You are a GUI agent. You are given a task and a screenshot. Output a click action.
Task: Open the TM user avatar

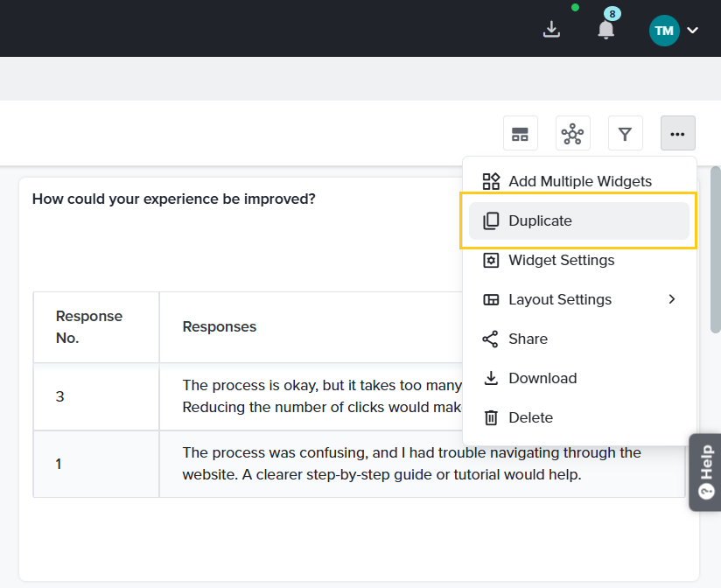click(x=664, y=31)
